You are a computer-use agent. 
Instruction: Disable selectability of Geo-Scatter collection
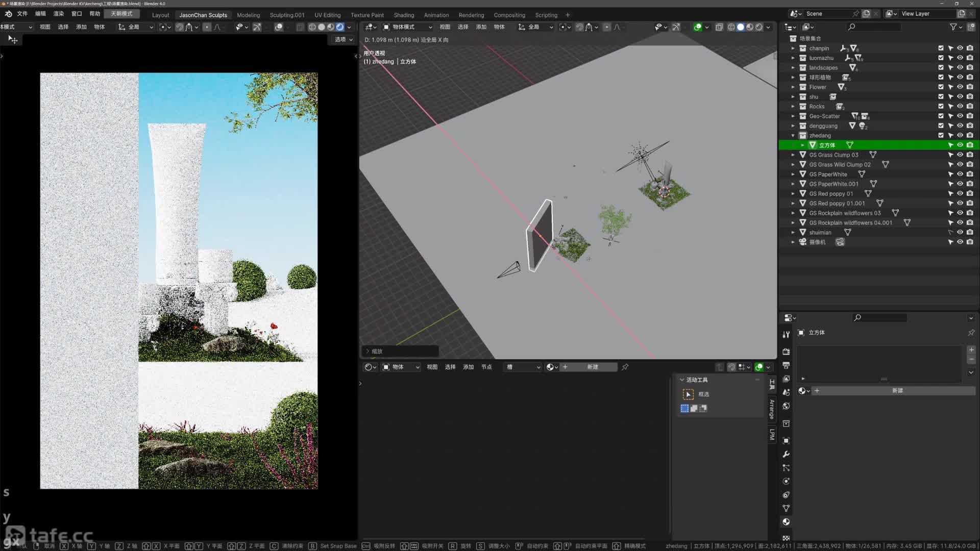pyautogui.click(x=950, y=116)
